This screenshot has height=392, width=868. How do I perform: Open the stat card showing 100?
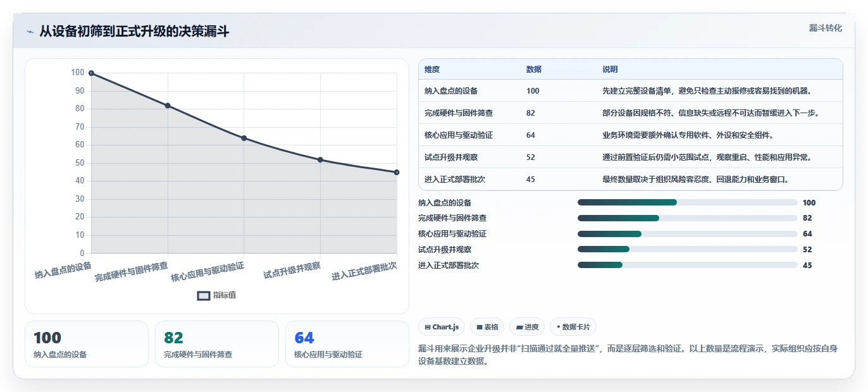[x=87, y=344]
